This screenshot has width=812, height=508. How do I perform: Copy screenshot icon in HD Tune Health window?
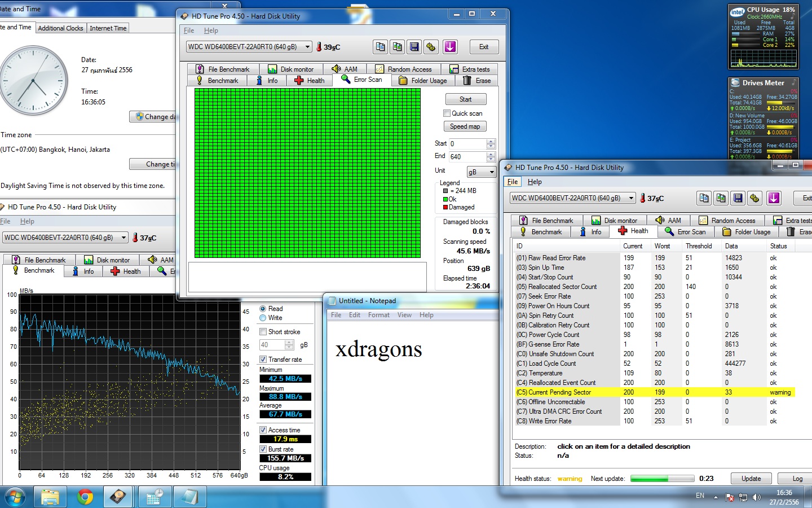[721, 198]
